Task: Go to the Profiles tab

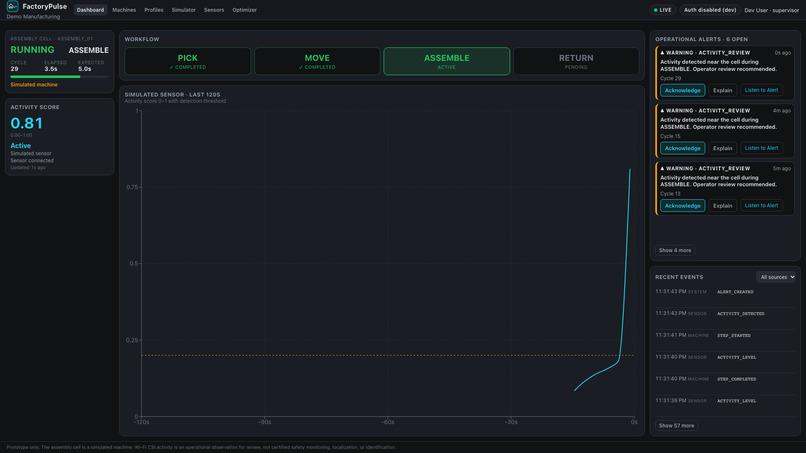Action: [x=154, y=10]
